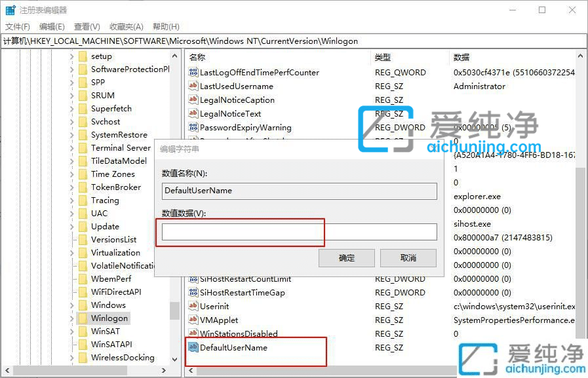Viewport: 588px width, 378px height.
Task: Click the setup folder icon
Action: (x=83, y=56)
